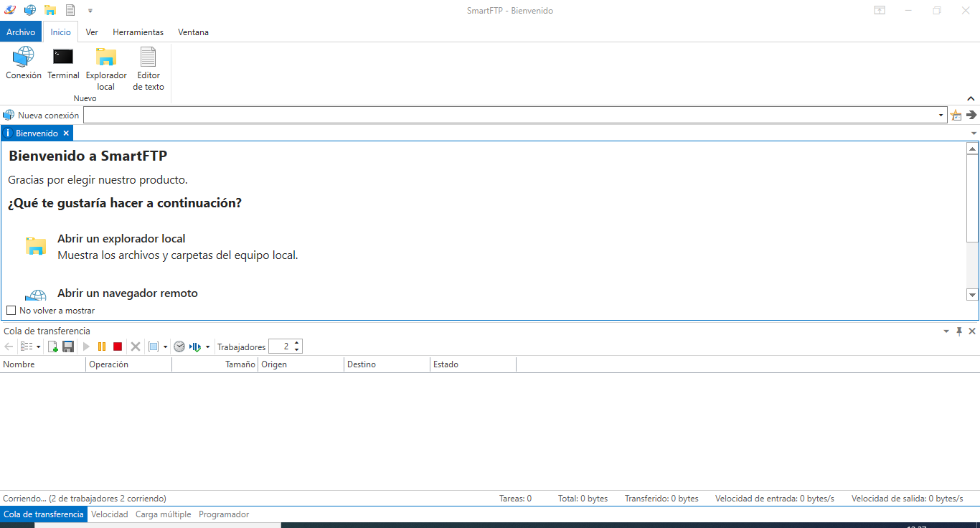The height and width of the screenshot is (528, 980).
Task: Open the address bar history dropdown
Action: (941, 115)
